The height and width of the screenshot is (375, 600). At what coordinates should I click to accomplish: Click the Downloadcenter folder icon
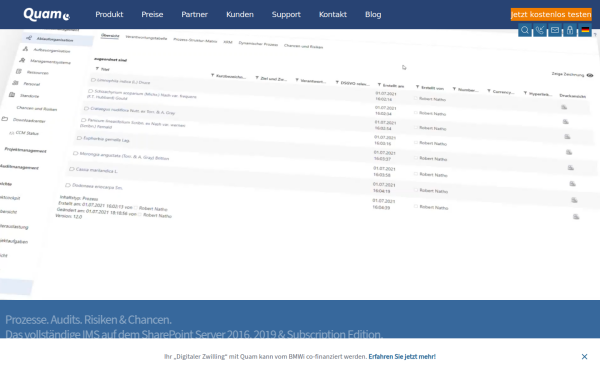coord(5,119)
